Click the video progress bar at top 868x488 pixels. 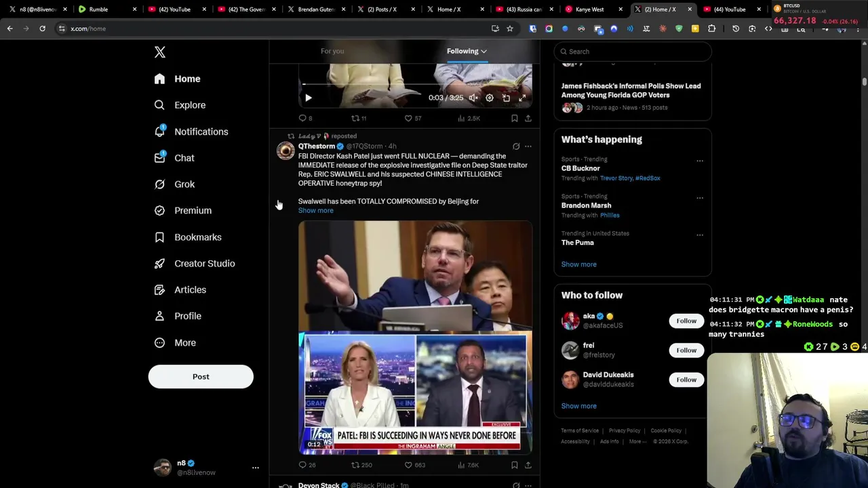[x=415, y=85]
